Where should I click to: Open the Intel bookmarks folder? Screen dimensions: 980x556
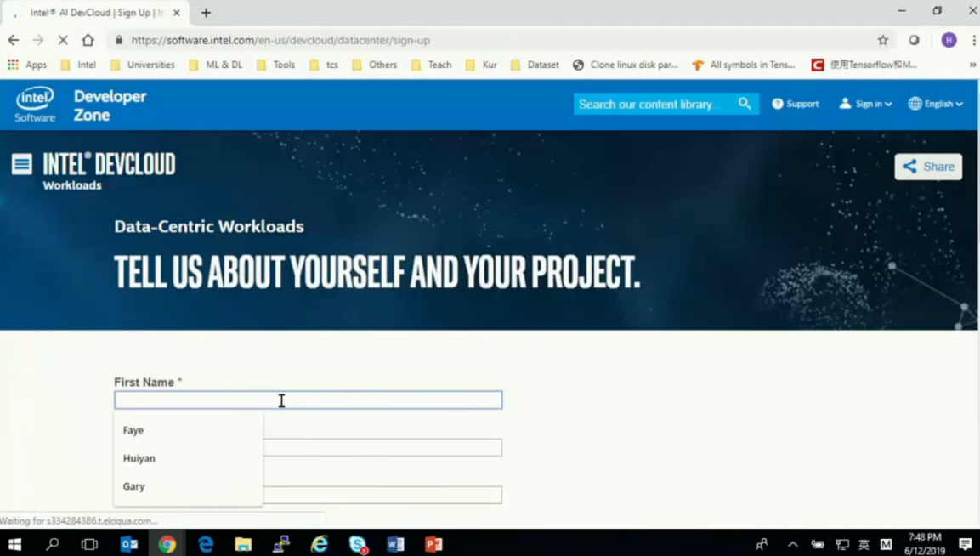(x=78, y=65)
